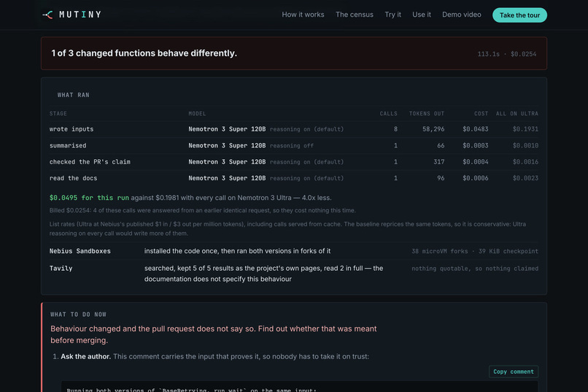Click the ALL ON ULTRA column header
The width and height of the screenshot is (588, 392).
(517, 114)
